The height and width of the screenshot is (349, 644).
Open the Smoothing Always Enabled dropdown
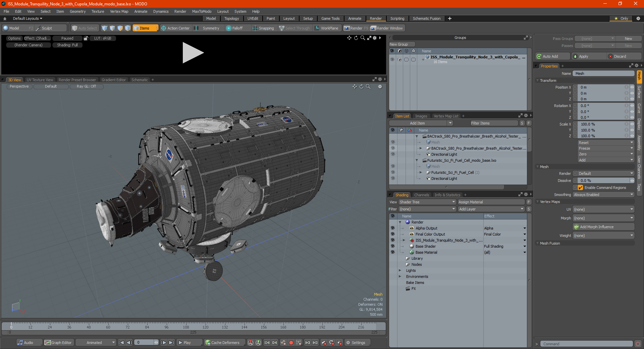(x=603, y=195)
